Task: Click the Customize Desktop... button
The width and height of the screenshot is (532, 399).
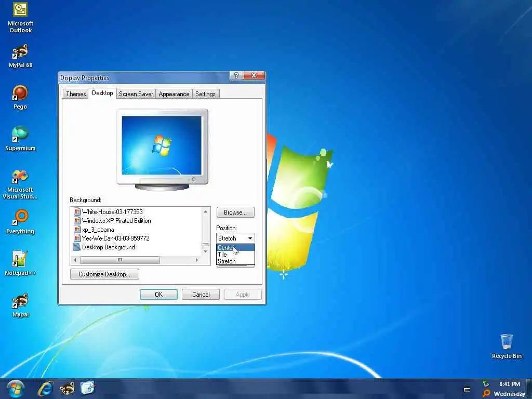Action: click(104, 274)
